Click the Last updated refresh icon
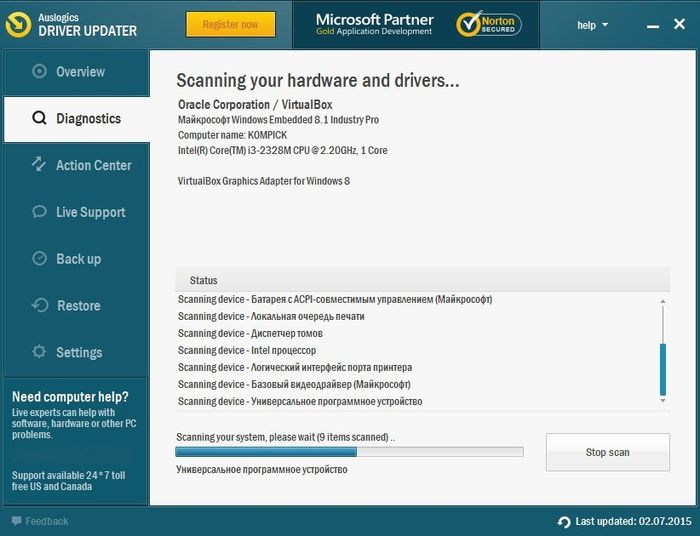This screenshot has height=536, width=700. (564, 522)
